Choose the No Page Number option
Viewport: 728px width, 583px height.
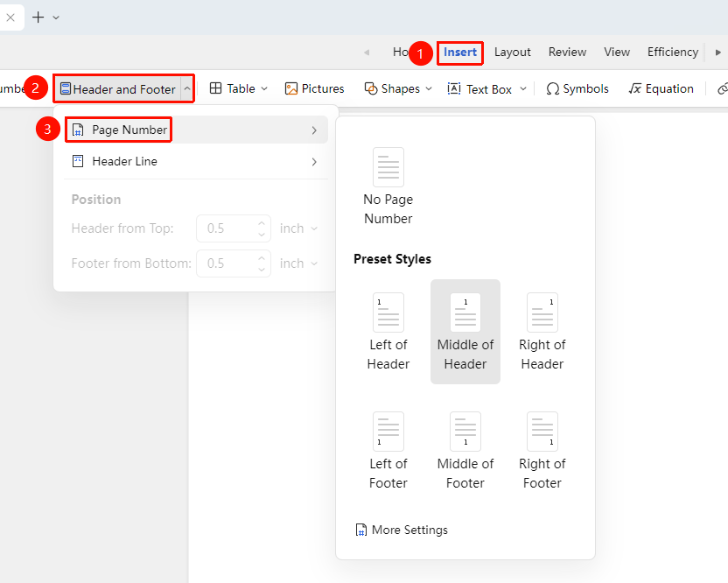coord(388,186)
